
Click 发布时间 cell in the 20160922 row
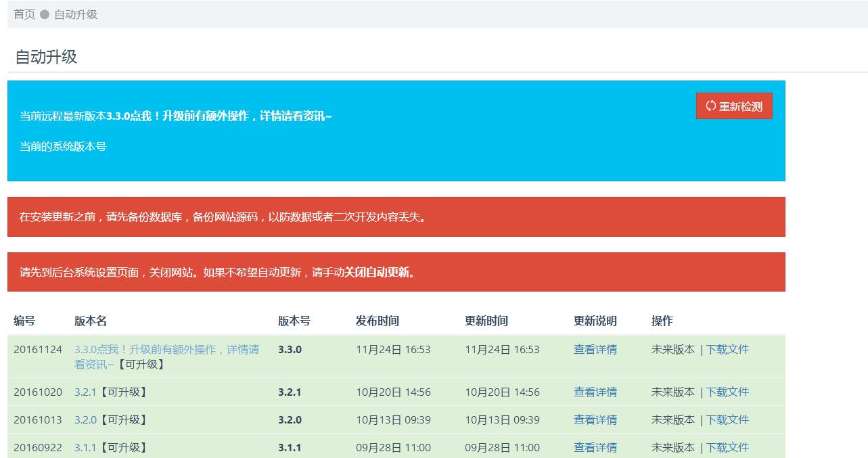click(394, 447)
